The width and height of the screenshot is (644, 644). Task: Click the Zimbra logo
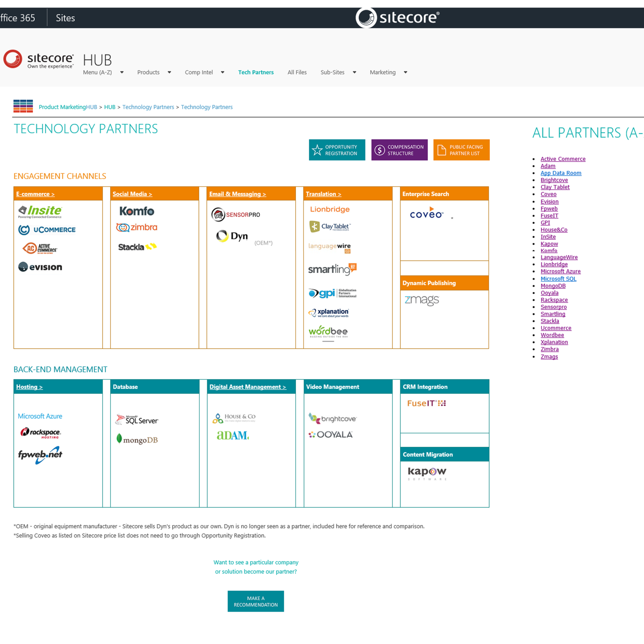(137, 228)
